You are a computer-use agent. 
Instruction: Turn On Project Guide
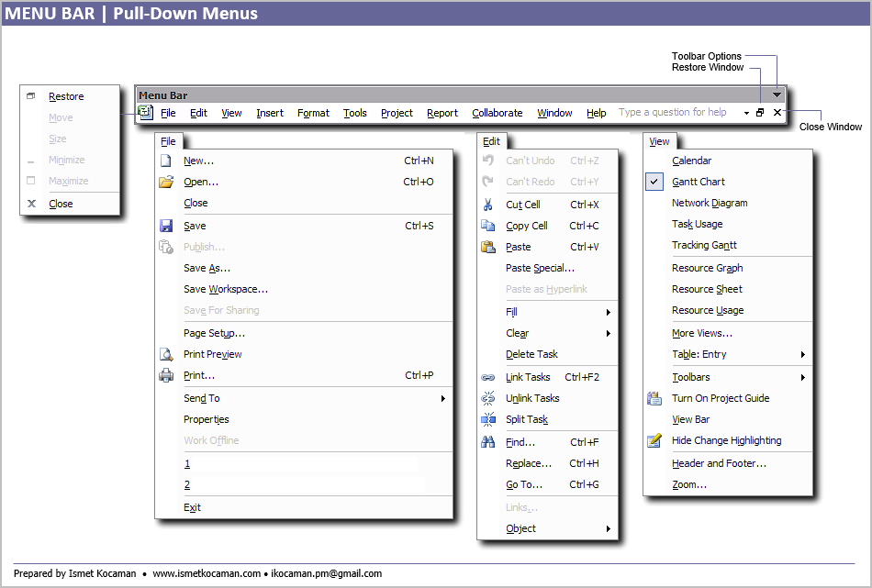[x=720, y=398]
